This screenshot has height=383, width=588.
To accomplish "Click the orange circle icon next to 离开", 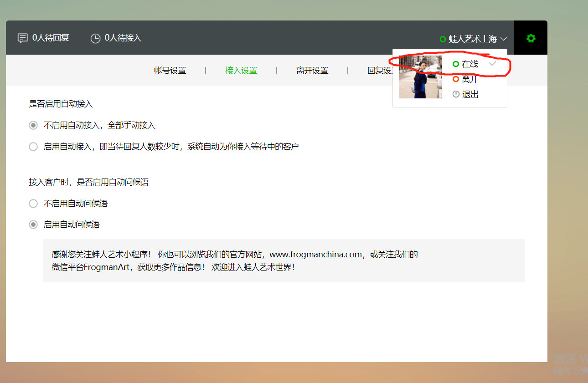I will pyautogui.click(x=455, y=79).
